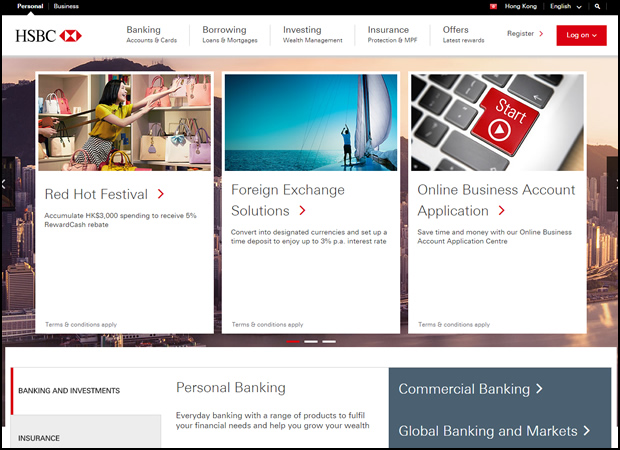The image size is (620, 450).
Task: Open the Insurance Protection & MPF menu
Action: point(392,34)
